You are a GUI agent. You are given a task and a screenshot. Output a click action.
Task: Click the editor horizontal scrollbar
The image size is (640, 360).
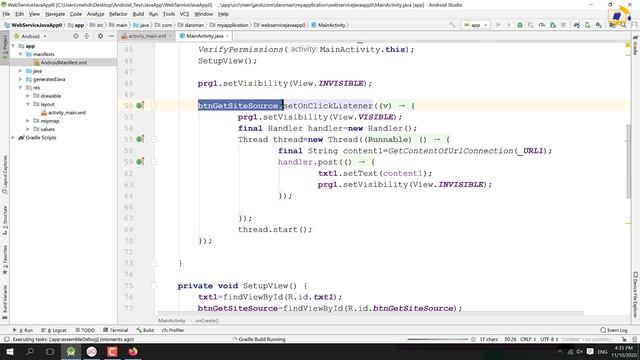[x=371, y=313]
